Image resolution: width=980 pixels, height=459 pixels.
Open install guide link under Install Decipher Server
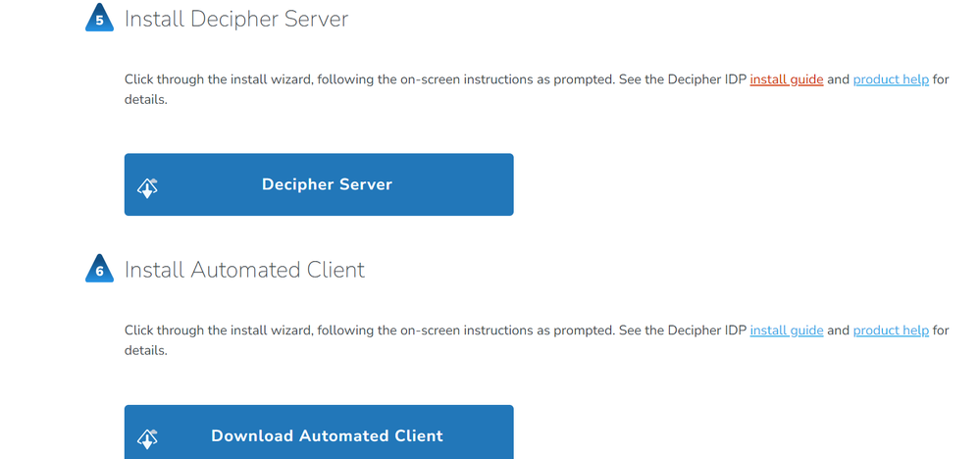[786, 80]
